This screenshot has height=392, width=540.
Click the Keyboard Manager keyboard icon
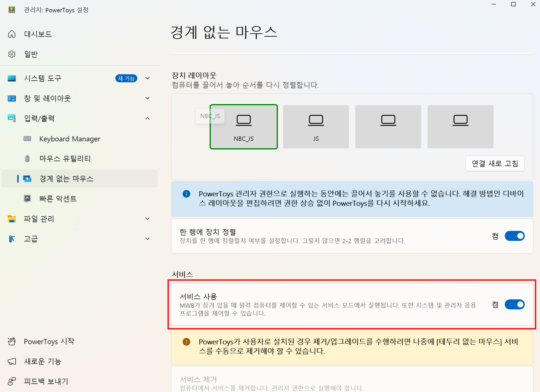(27, 139)
